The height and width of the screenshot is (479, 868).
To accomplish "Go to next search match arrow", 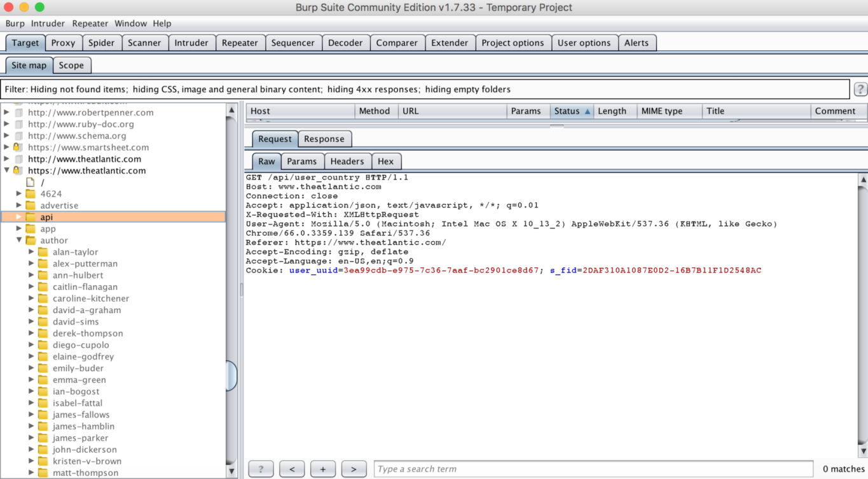I will 354,469.
